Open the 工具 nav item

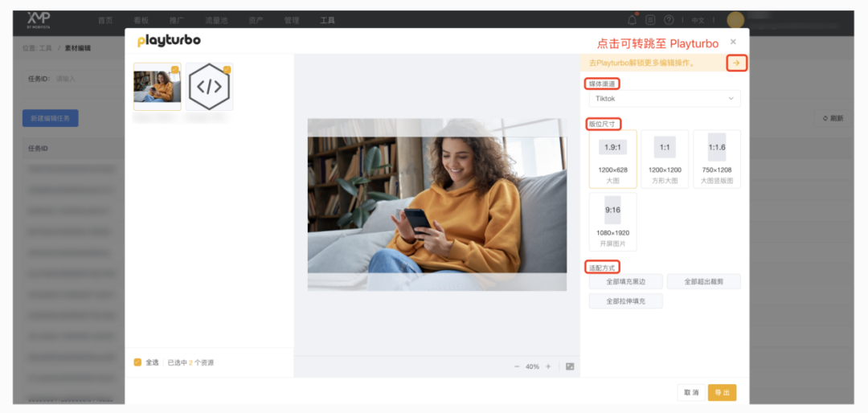328,20
